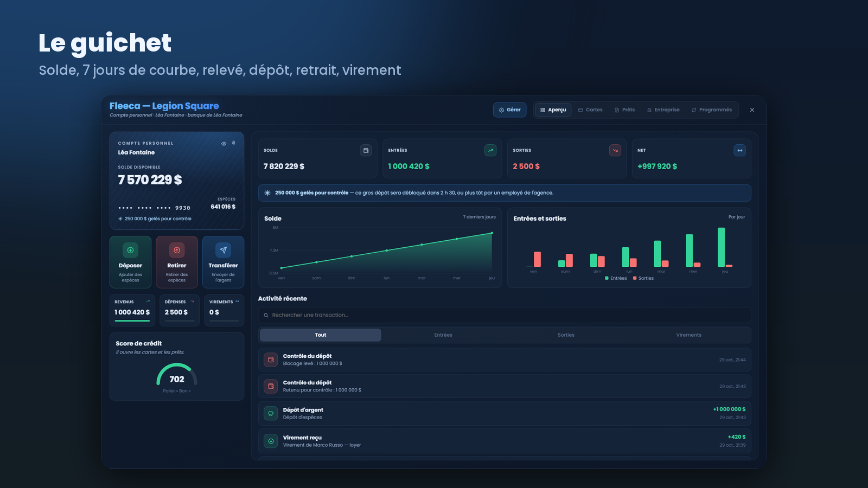Close the Fleeca bank window
Viewport: 868px width, 488px height.
pyautogui.click(x=752, y=110)
